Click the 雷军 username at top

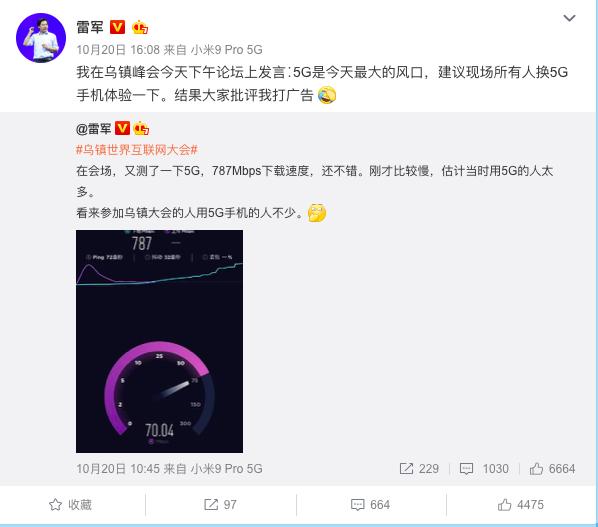(x=90, y=27)
